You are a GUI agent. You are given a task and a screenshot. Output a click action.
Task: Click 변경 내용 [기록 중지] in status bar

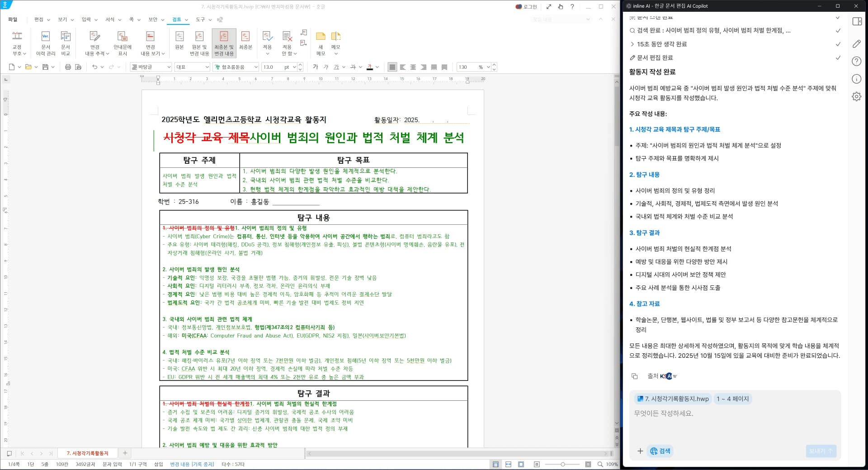[192, 464]
